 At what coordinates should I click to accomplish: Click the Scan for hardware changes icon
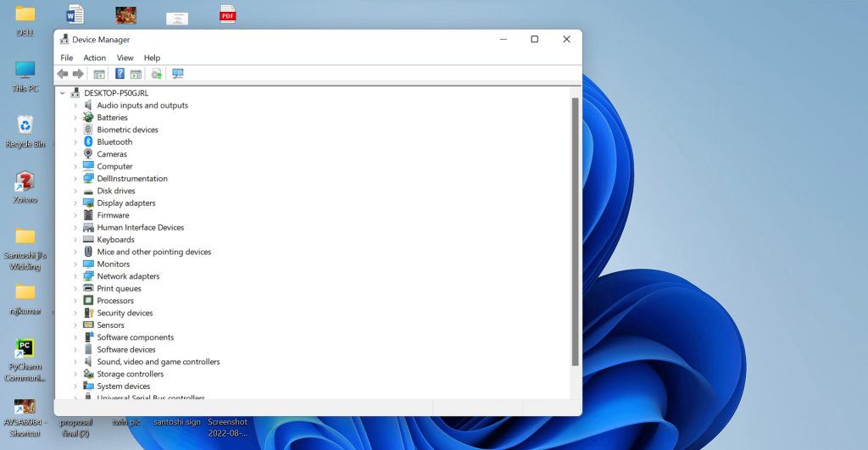178,74
